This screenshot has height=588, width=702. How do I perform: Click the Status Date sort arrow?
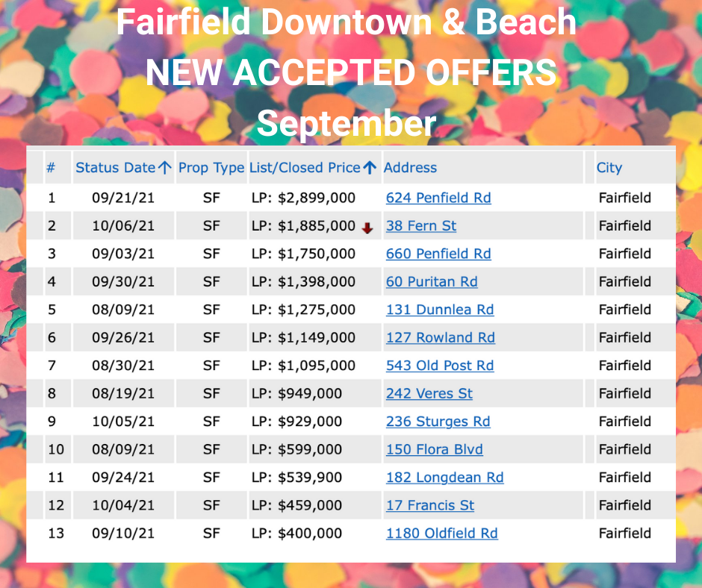pos(165,168)
